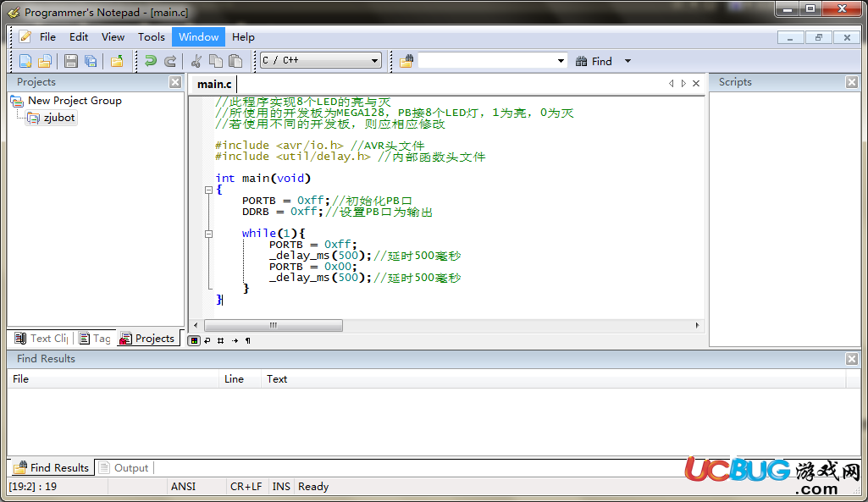
Task: Click the Find in Files binoculars-folder icon
Action: [406, 61]
